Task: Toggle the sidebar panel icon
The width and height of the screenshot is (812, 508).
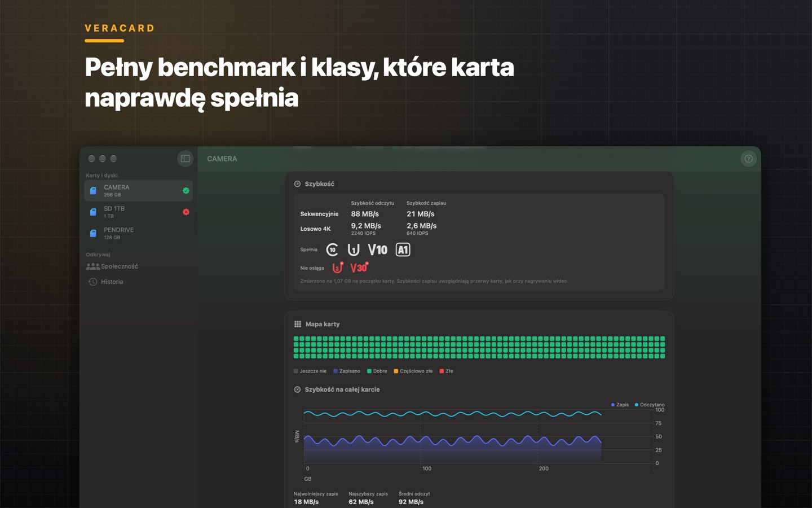Action: click(185, 159)
